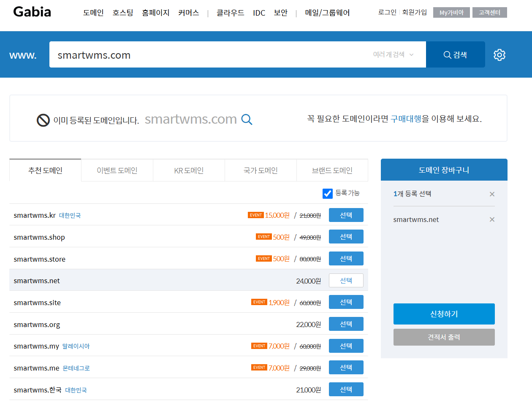Click the 신청하기 button
Image resolution: width=532 pixels, height=403 pixels.
444,314
